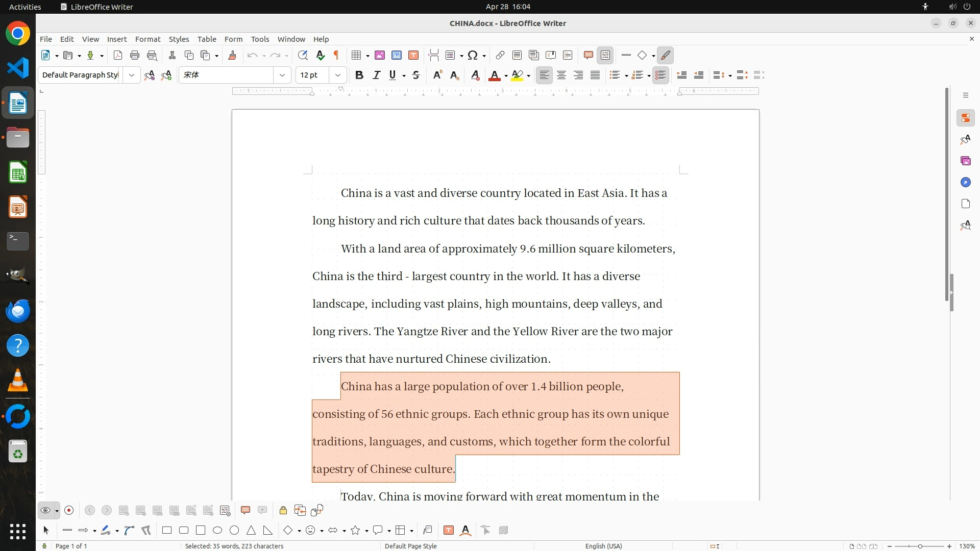The width and height of the screenshot is (980, 551).
Task: Click the Italic formatting icon
Action: [376, 75]
